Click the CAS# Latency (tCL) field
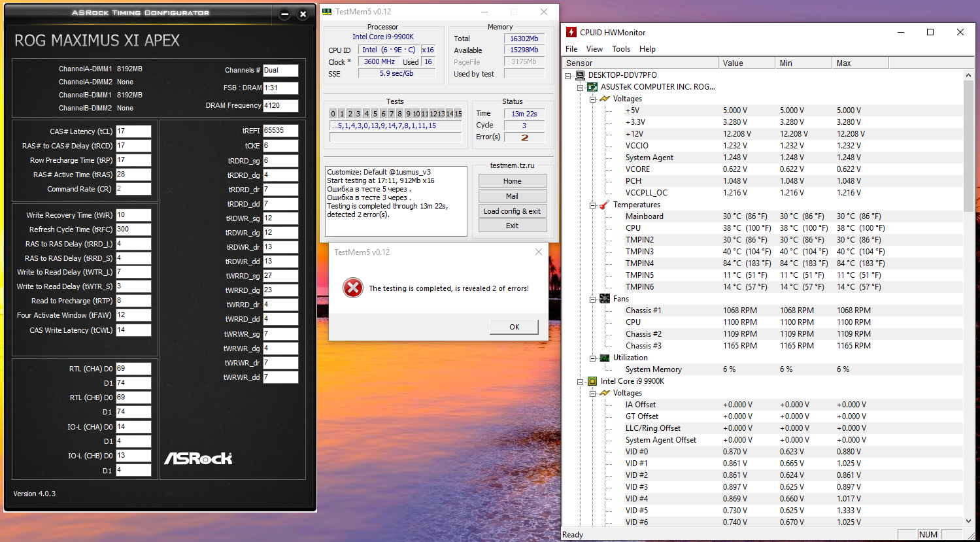Screen dimensions: 980x542 pyautogui.click(x=133, y=131)
